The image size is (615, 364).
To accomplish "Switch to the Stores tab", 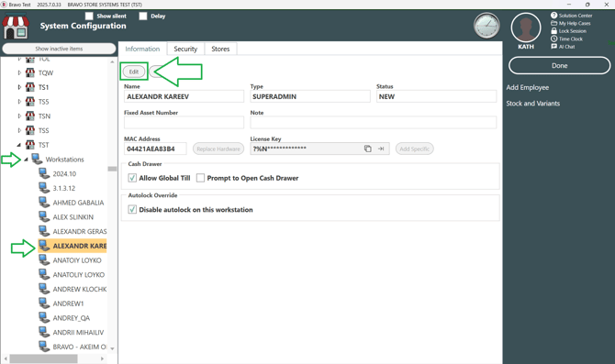I will click(x=220, y=49).
